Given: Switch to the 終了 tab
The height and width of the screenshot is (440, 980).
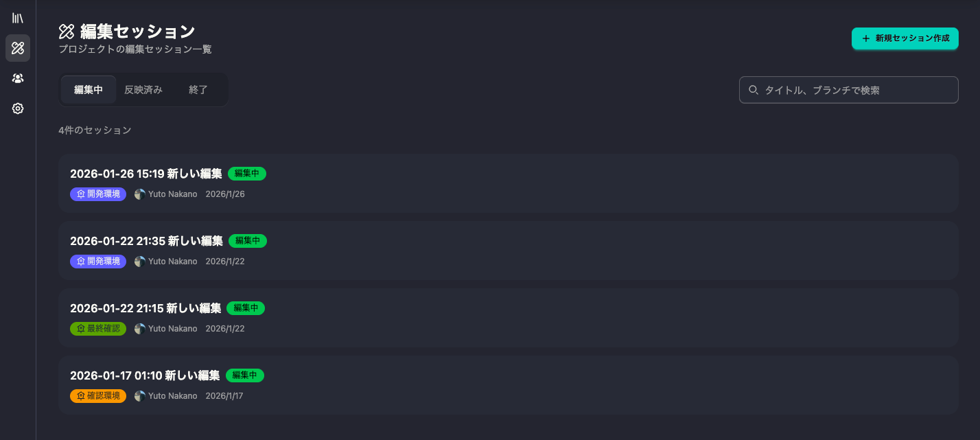Looking at the screenshot, I should click(x=198, y=90).
